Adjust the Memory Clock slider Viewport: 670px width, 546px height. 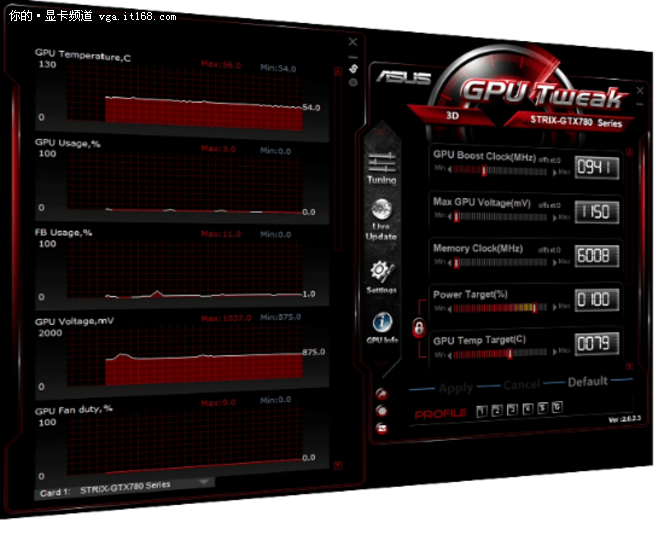pos(500,262)
